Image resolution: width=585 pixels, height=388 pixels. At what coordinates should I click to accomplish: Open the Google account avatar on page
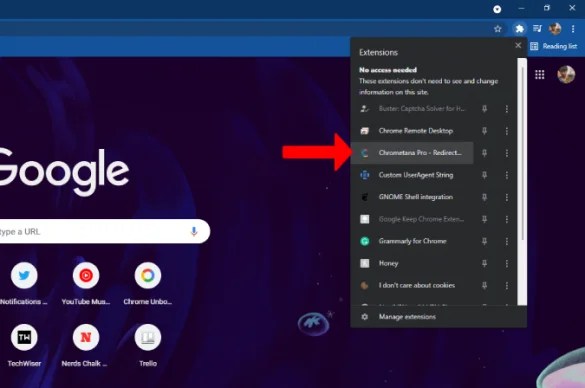[x=566, y=75]
